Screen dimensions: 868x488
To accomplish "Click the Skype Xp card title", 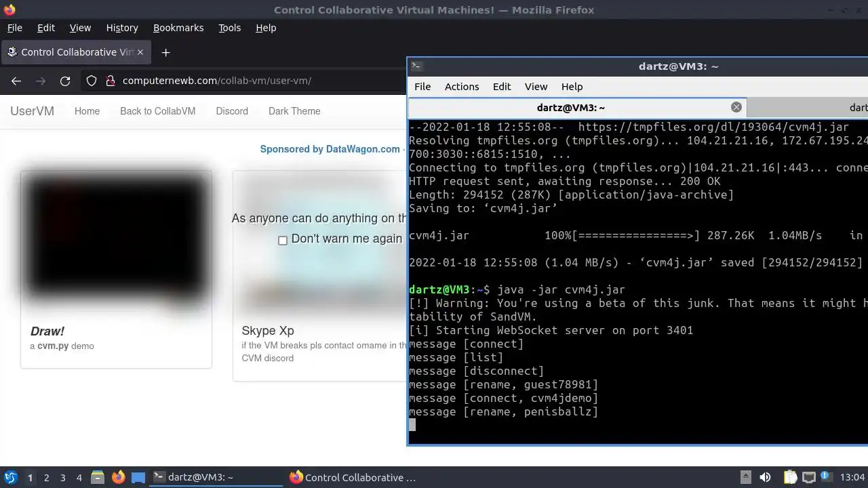I will pos(268,331).
